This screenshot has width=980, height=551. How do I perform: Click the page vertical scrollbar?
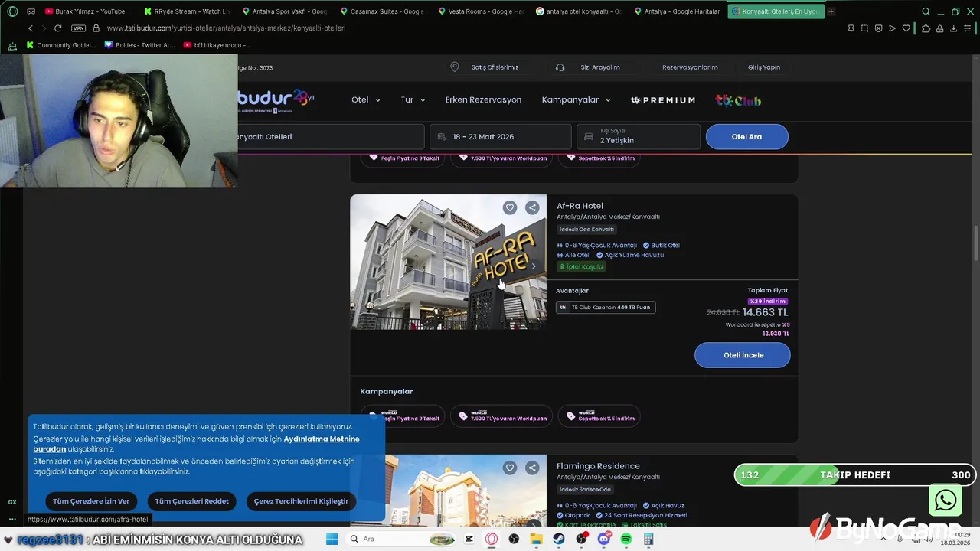pyautogui.click(x=975, y=244)
